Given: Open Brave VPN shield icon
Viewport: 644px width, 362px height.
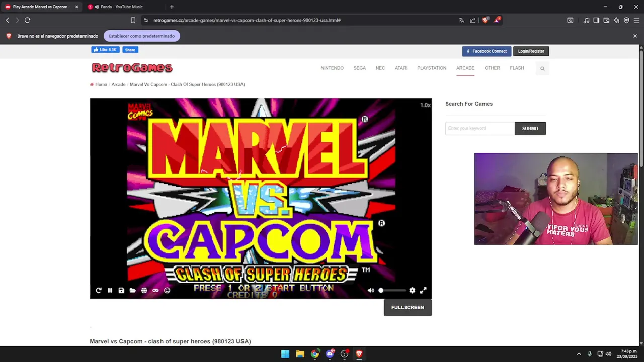Looking at the screenshot, I should pos(626,20).
